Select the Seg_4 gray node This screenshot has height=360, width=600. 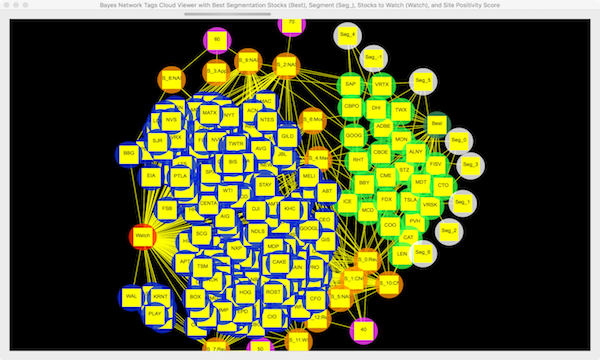click(347, 36)
